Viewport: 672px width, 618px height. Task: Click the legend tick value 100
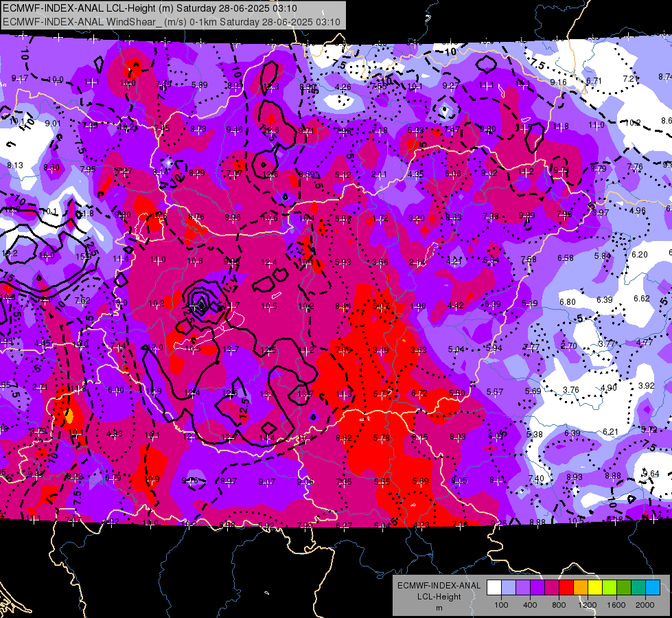(x=501, y=605)
